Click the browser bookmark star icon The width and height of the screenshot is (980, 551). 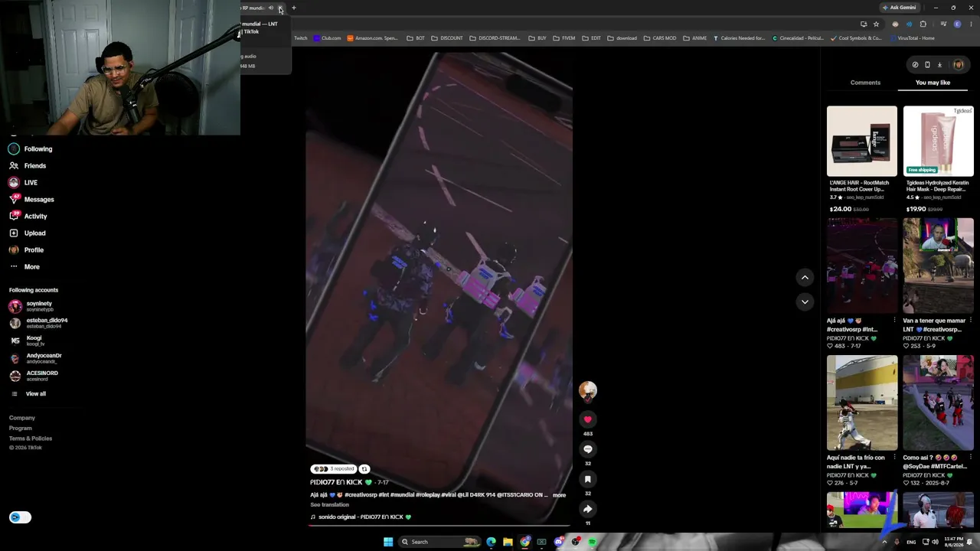pyautogui.click(x=876, y=24)
